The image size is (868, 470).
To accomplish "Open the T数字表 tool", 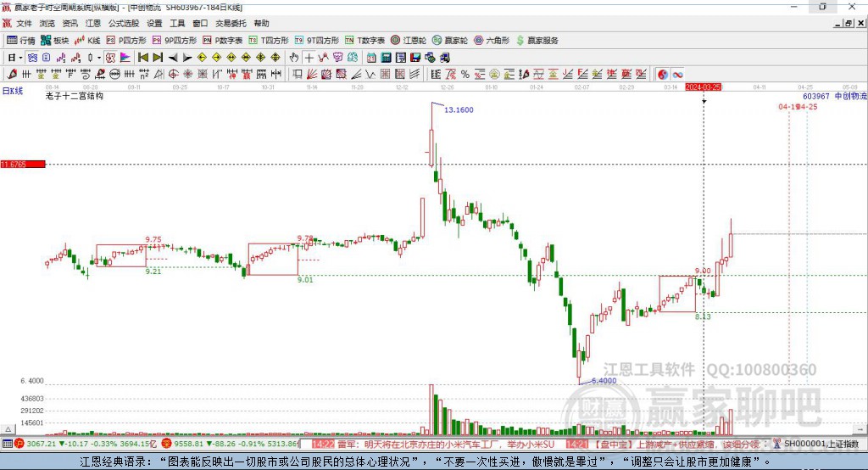I will [364, 41].
